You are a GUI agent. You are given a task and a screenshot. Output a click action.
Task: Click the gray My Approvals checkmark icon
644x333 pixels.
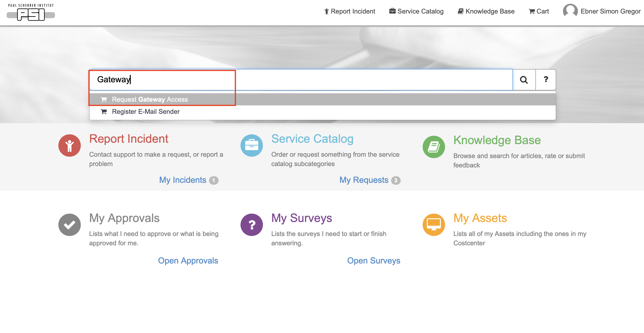pos(70,225)
